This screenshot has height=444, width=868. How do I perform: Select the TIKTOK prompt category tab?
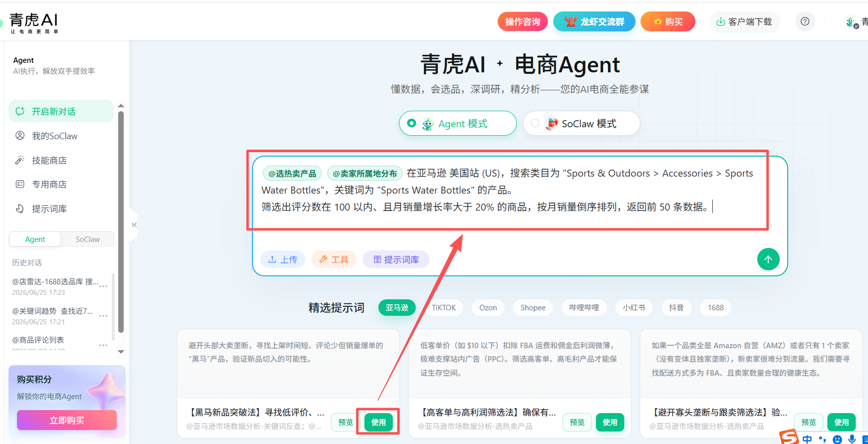[444, 308]
